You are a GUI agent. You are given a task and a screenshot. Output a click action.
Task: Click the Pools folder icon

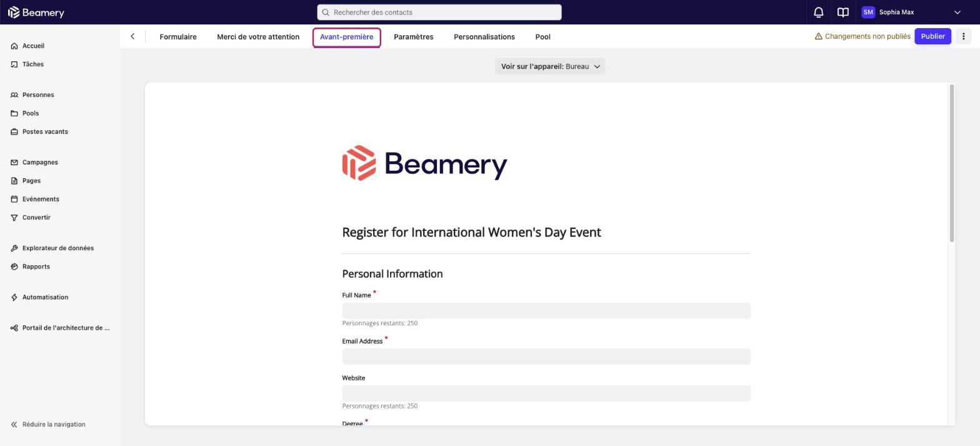tap(14, 114)
